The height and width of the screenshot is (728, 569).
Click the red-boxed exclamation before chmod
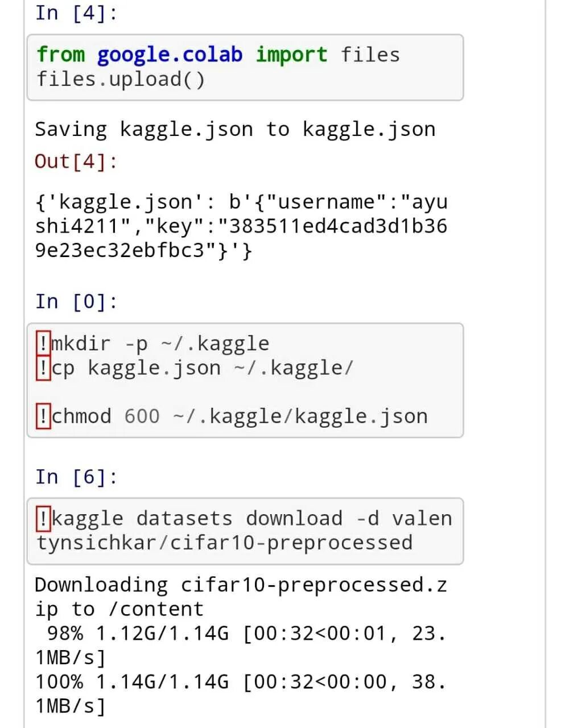43,416
